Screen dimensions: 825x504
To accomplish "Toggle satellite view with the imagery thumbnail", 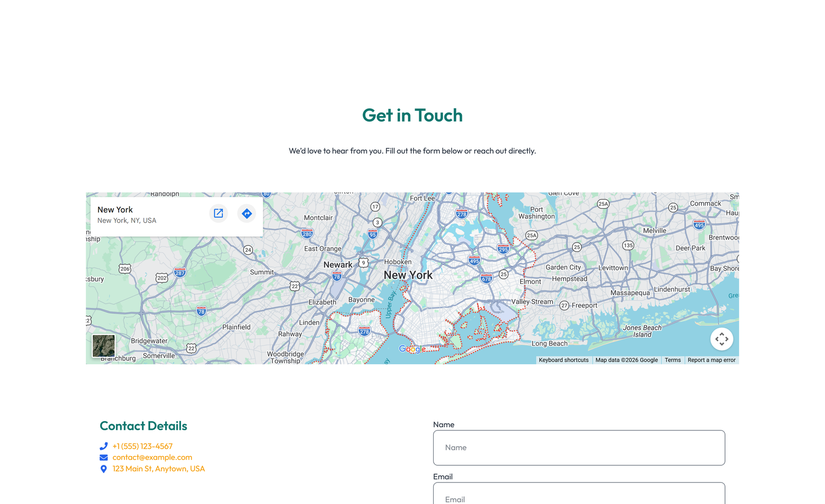I will 103,346.
